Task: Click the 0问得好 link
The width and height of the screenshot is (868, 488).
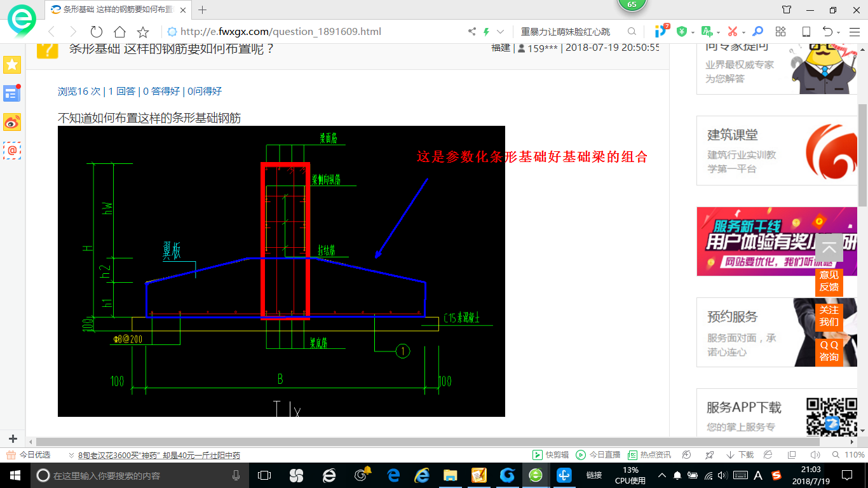Action: click(205, 91)
